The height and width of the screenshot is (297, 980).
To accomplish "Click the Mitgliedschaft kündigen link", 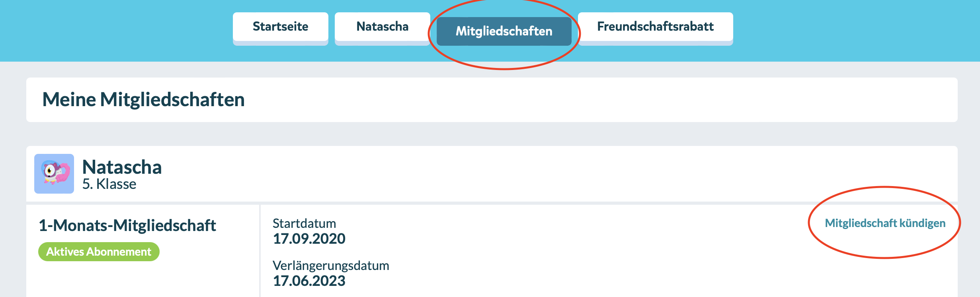I will [885, 223].
